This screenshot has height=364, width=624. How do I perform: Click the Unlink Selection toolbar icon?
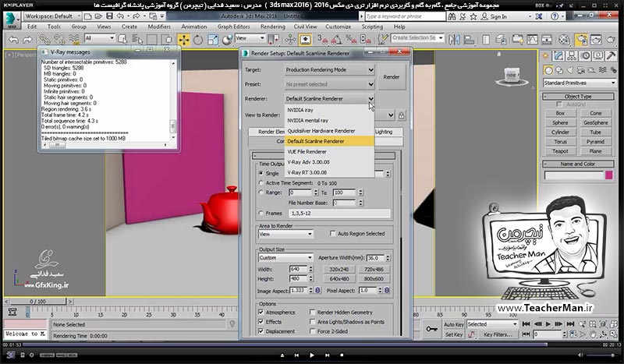tap(59, 40)
